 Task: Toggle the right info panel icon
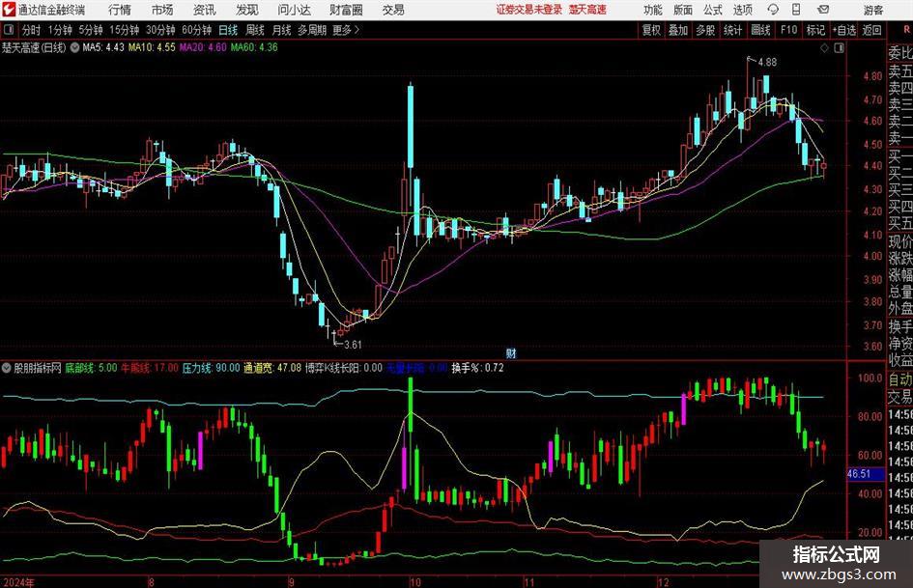pos(839,48)
